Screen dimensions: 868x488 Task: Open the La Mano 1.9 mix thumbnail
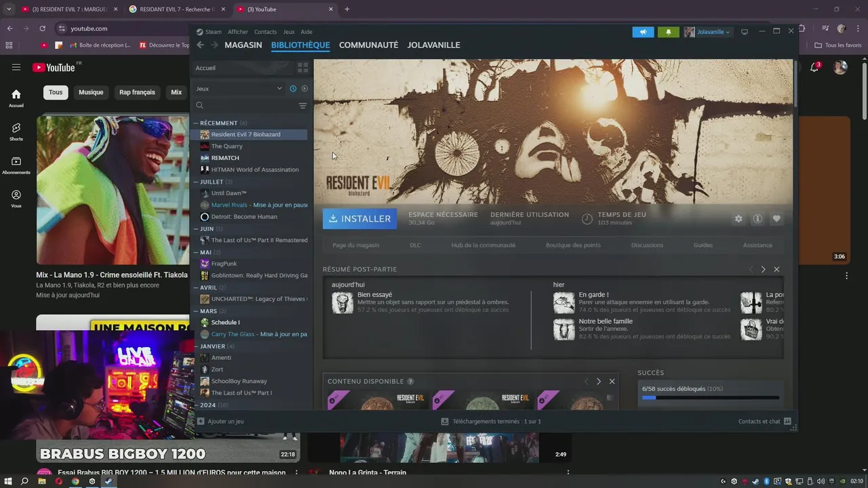(x=113, y=190)
